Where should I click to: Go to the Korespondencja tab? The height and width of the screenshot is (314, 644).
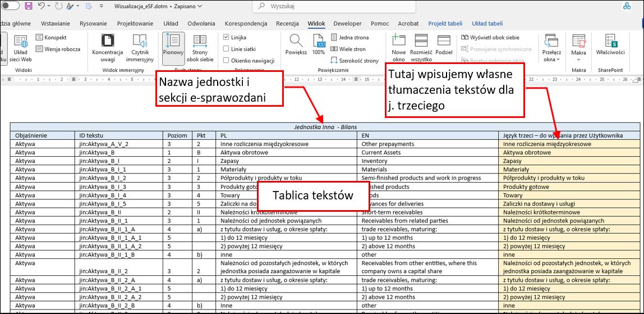246,24
